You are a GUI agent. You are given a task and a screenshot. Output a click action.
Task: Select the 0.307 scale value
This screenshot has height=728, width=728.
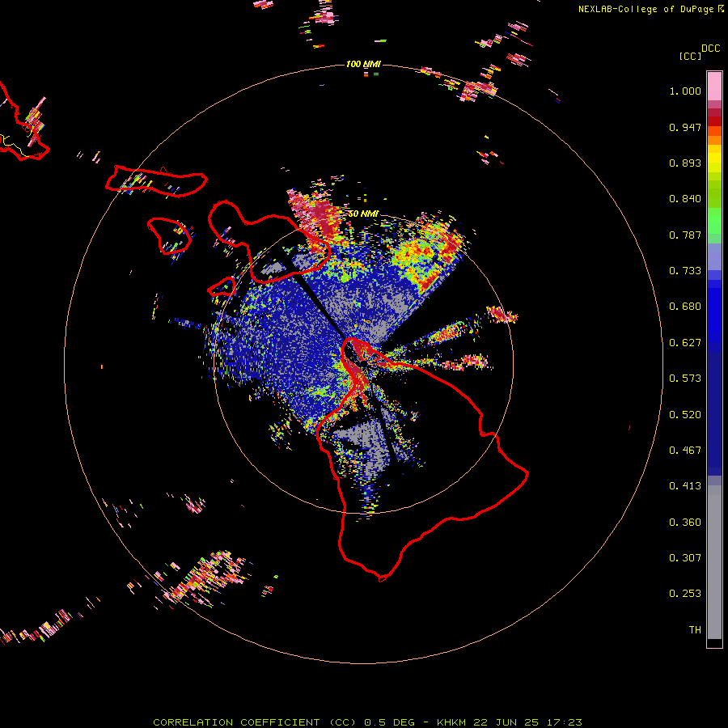click(x=685, y=558)
